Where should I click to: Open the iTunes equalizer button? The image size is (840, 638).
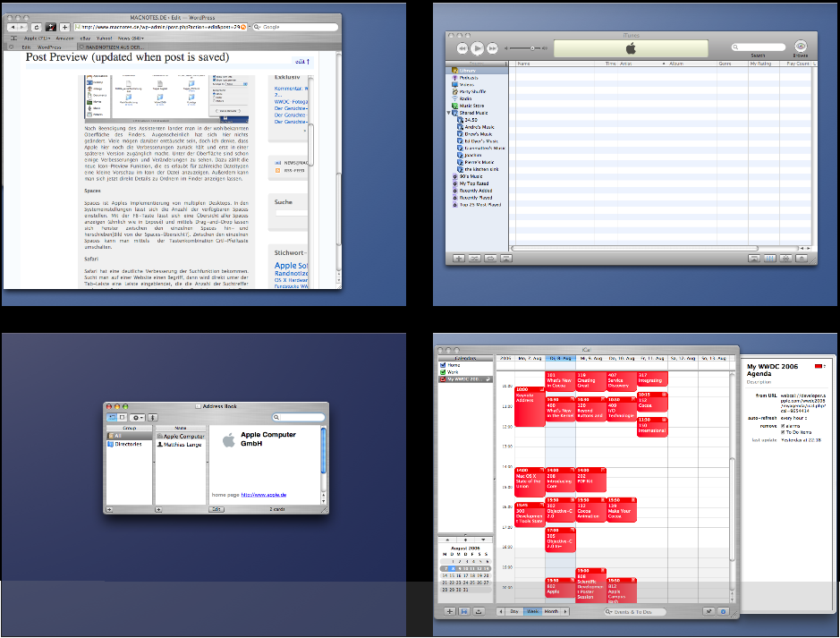pyautogui.click(x=770, y=259)
